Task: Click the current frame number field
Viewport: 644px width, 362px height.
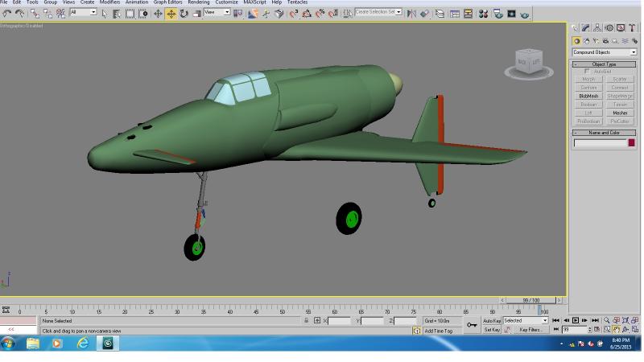Action: (x=575, y=330)
